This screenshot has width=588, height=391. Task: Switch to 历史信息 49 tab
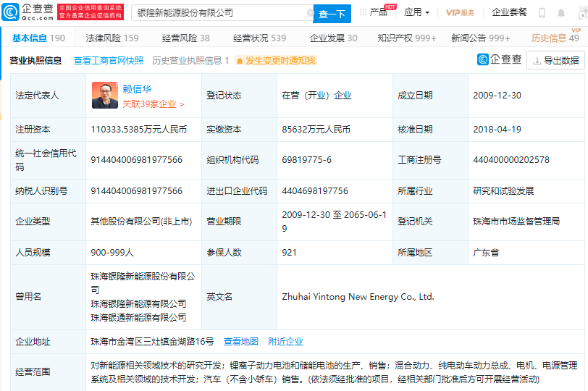tap(555, 38)
